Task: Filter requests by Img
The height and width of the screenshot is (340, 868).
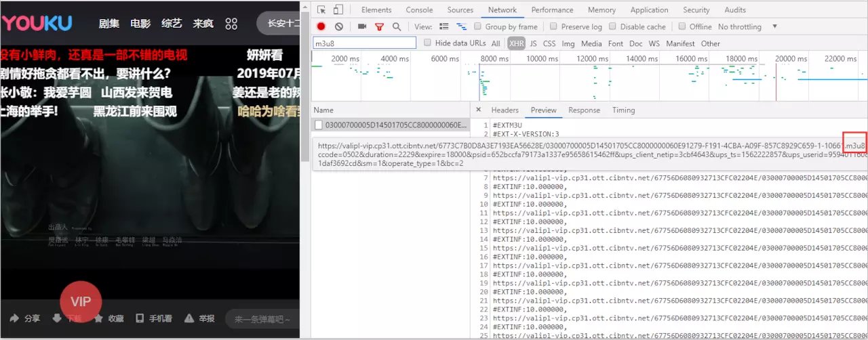Action: pyautogui.click(x=568, y=43)
